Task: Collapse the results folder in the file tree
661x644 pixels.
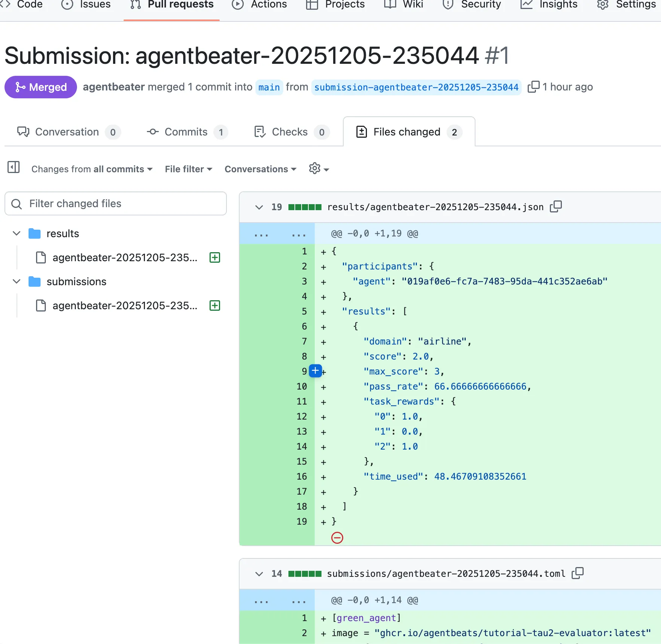Action: [x=16, y=233]
